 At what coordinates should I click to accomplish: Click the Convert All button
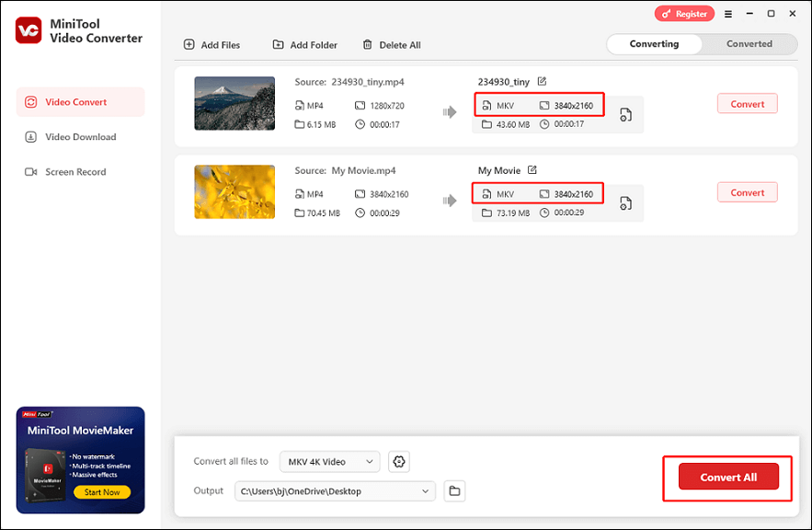coord(728,477)
